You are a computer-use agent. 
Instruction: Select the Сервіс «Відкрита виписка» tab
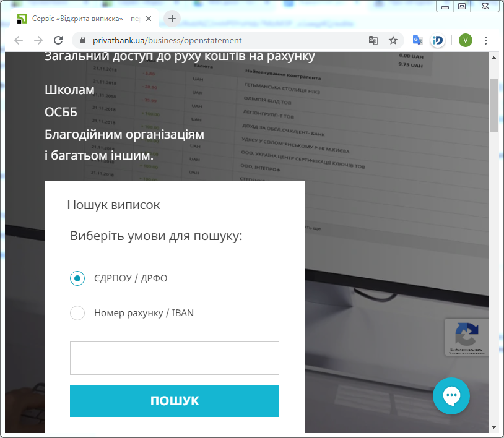[x=84, y=19]
